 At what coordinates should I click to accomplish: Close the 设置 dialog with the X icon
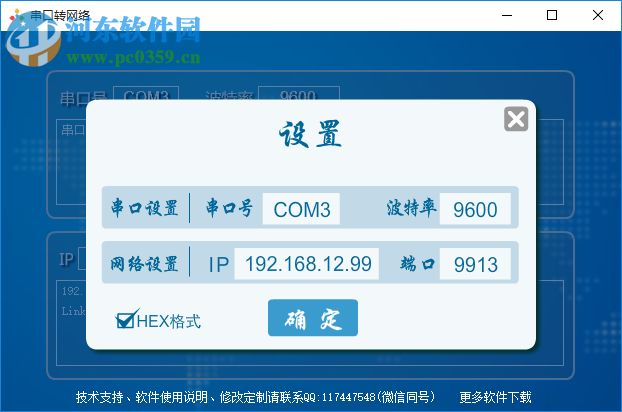(516, 119)
